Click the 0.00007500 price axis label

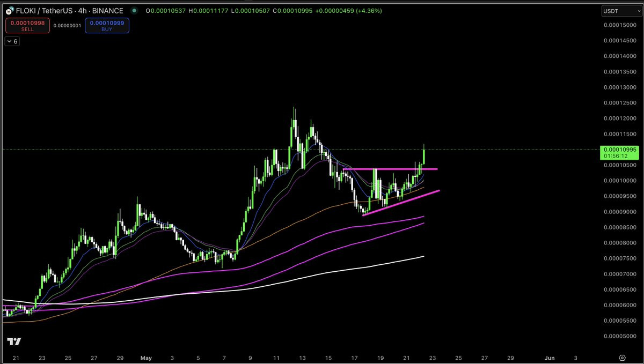620,258
